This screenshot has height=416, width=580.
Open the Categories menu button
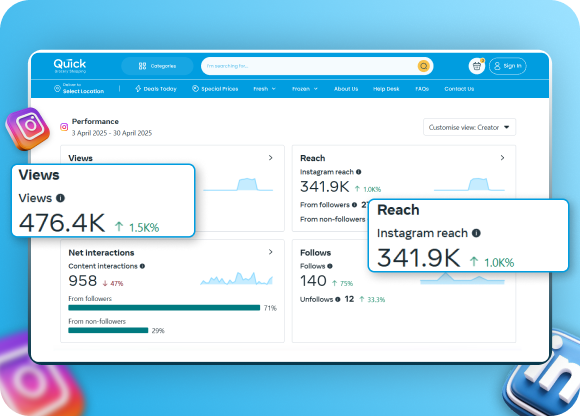(x=157, y=66)
